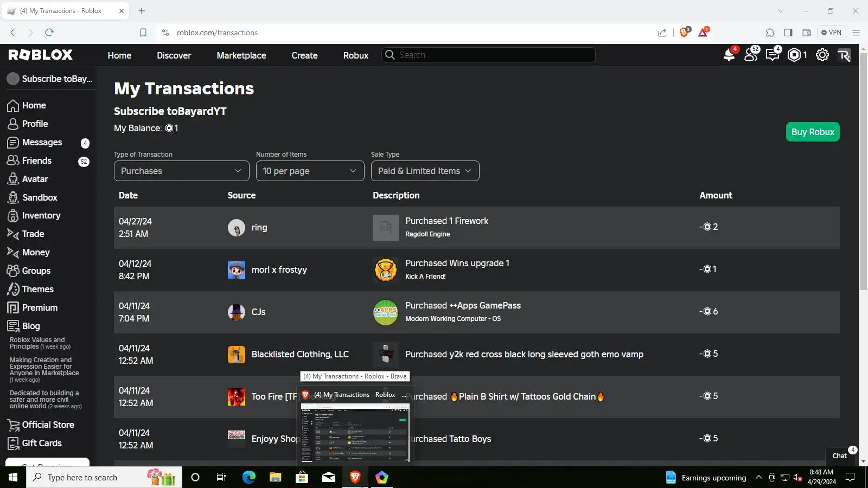Expand the Sale Type dropdown

[x=425, y=171]
